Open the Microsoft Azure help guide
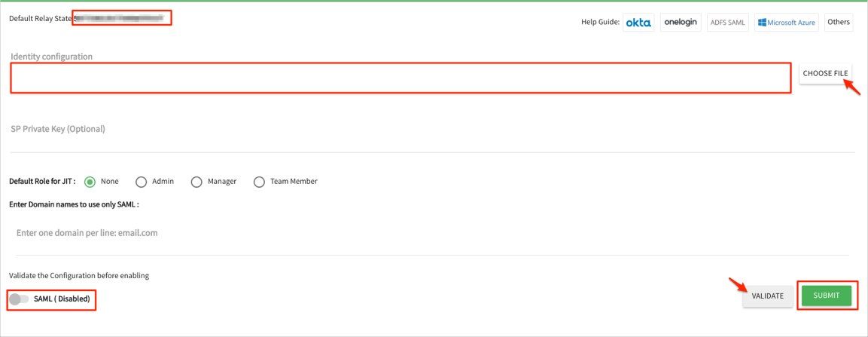 click(x=787, y=23)
